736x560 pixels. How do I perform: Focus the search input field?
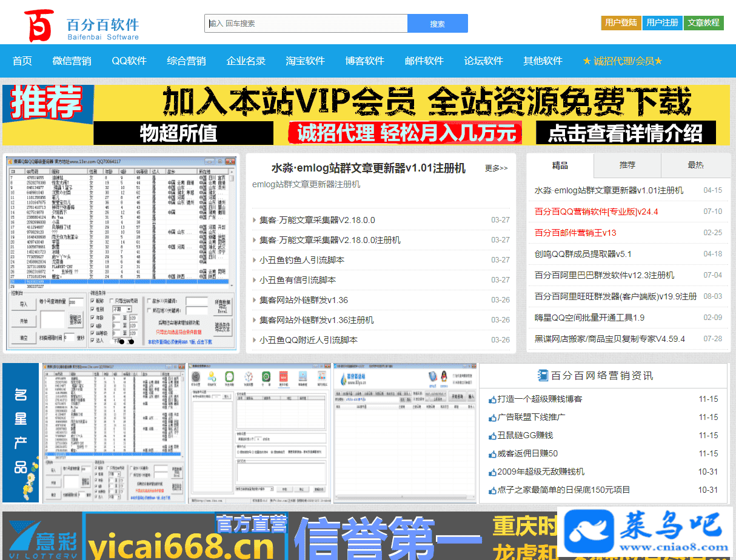[306, 24]
